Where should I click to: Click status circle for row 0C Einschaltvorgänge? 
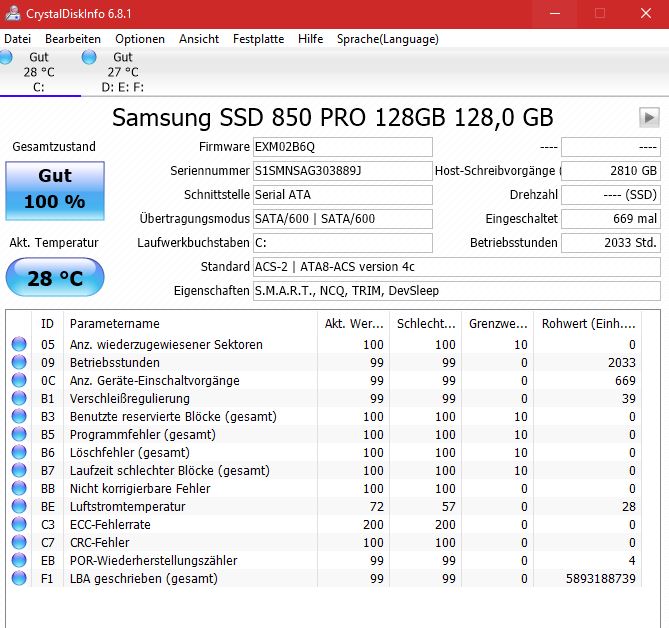(x=19, y=380)
